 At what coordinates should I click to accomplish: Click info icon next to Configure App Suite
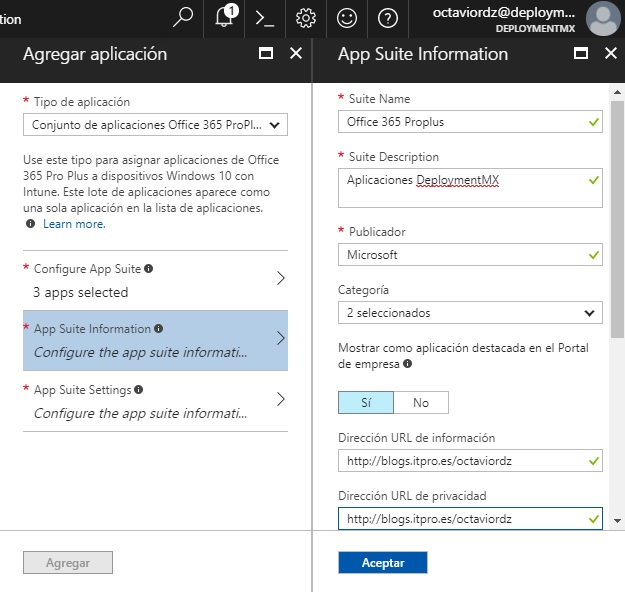(149, 269)
